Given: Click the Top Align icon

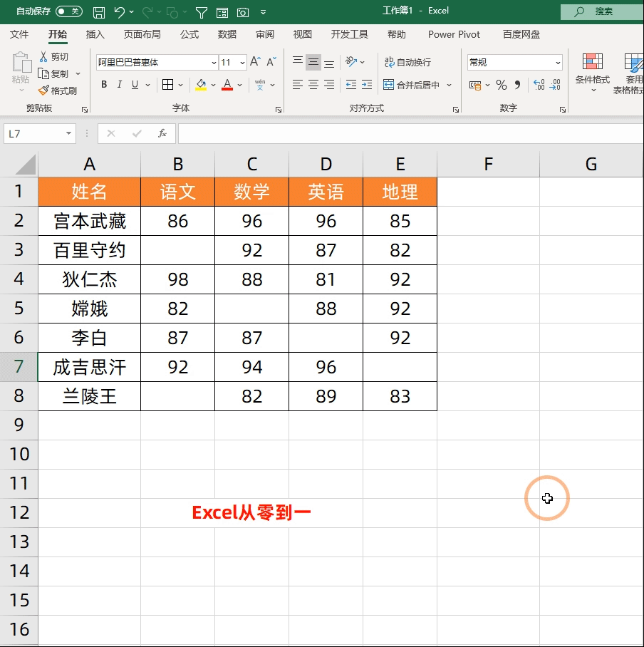Looking at the screenshot, I should click(x=298, y=62).
